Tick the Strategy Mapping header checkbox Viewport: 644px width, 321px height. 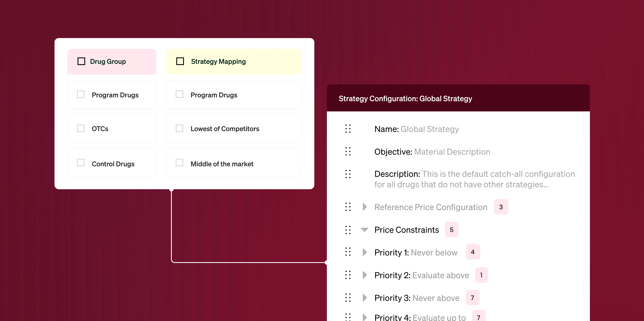point(180,61)
